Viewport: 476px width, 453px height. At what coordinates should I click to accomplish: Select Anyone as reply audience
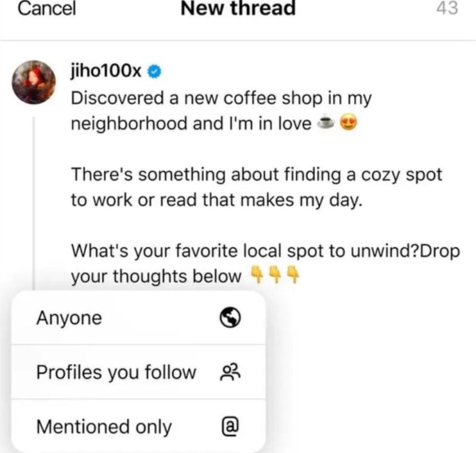[139, 318]
